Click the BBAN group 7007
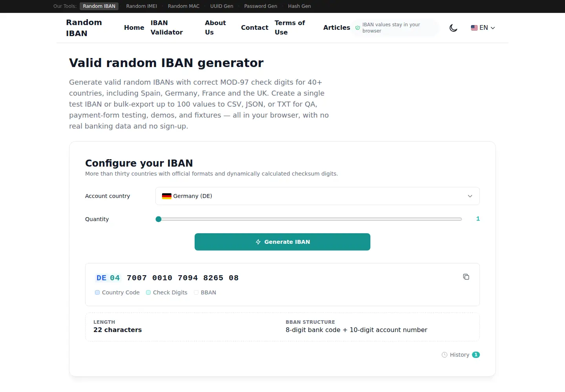The image size is (565, 392). click(137, 278)
